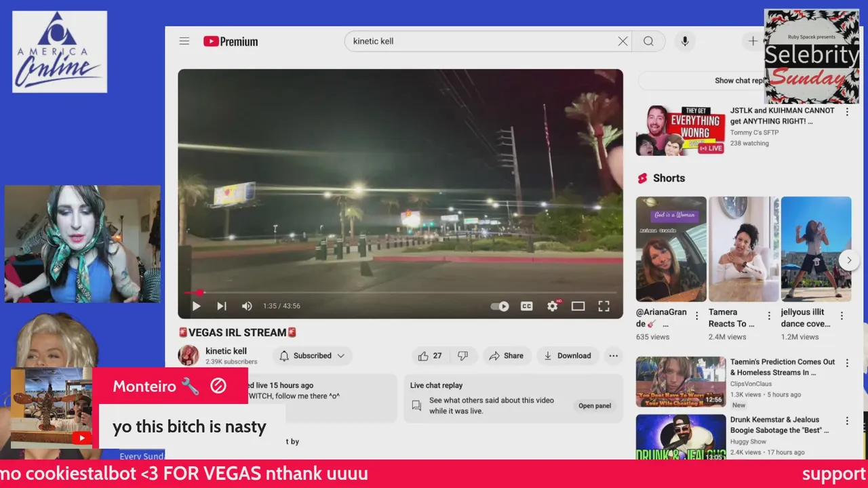Open options for Taemin's Prediction video

pyautogui.click(x=846, y=363)
